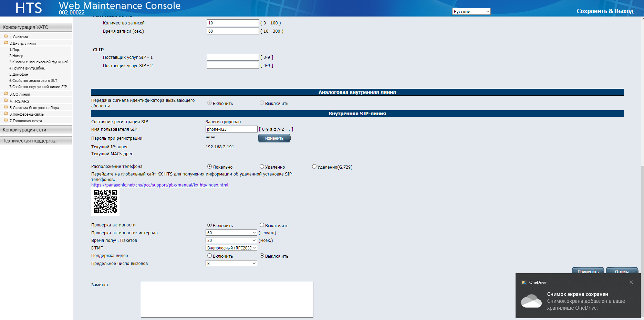This screenshot has height=320, width=644.
Task: Select Локально phone location
Action: pyautogui.click(x=209, y=167)
